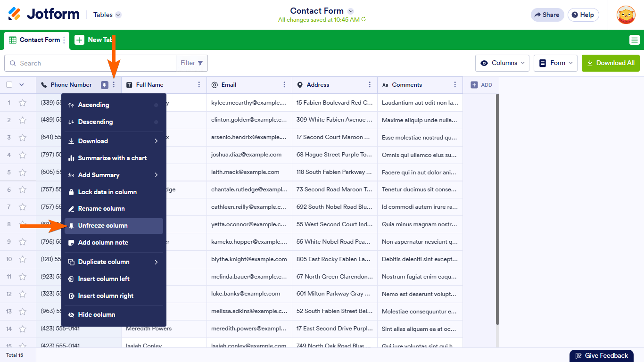Expand the Form dropdown button
The width and height of the screenshot is (644, 362).
pos(555,63)
